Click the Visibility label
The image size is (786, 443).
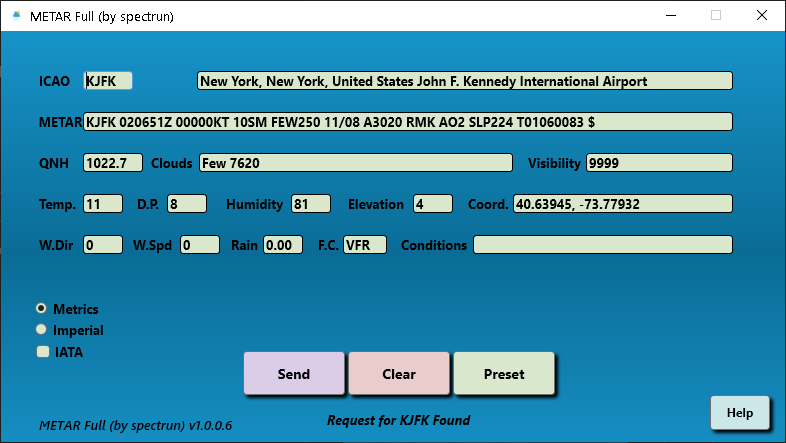[554, 163]
